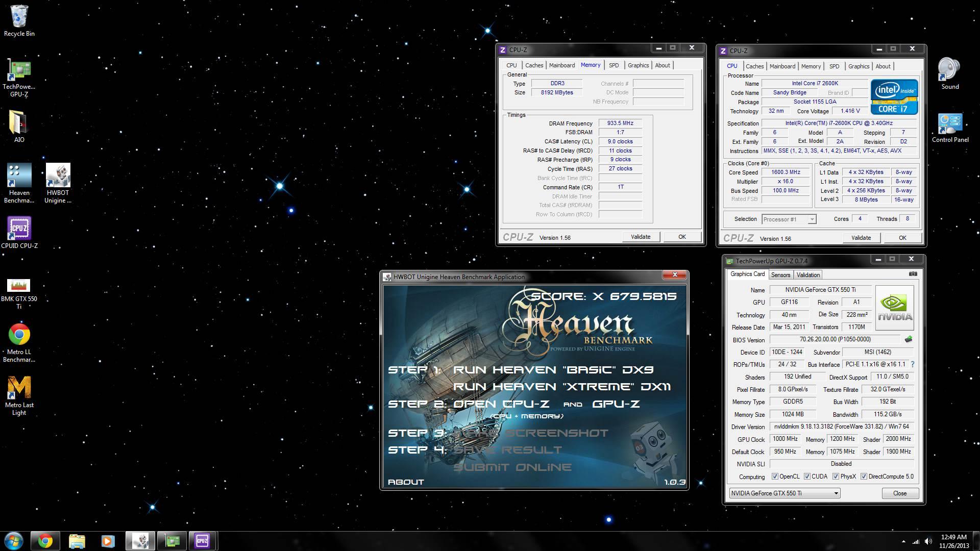Open SPD tab in memory CPU-Z window
The width and height of the screenshot is (980, 551).
[x=614, y=65]
